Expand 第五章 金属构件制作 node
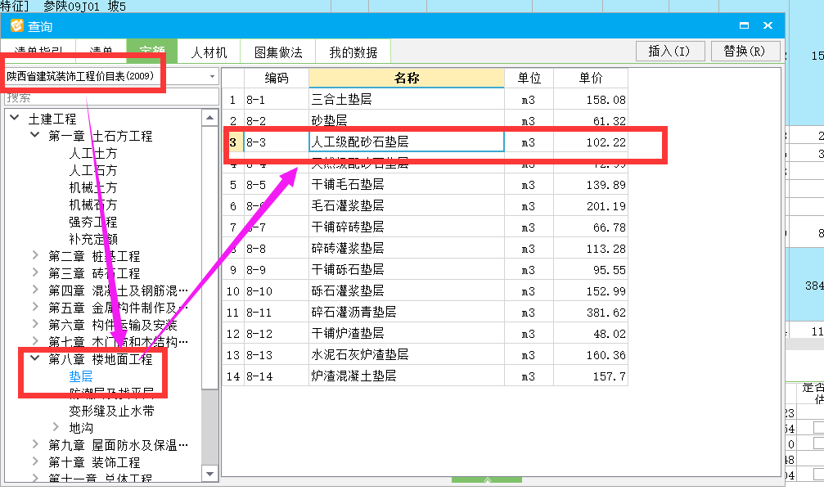This screenshot has height=504, width=824. [x=35, y=307]
